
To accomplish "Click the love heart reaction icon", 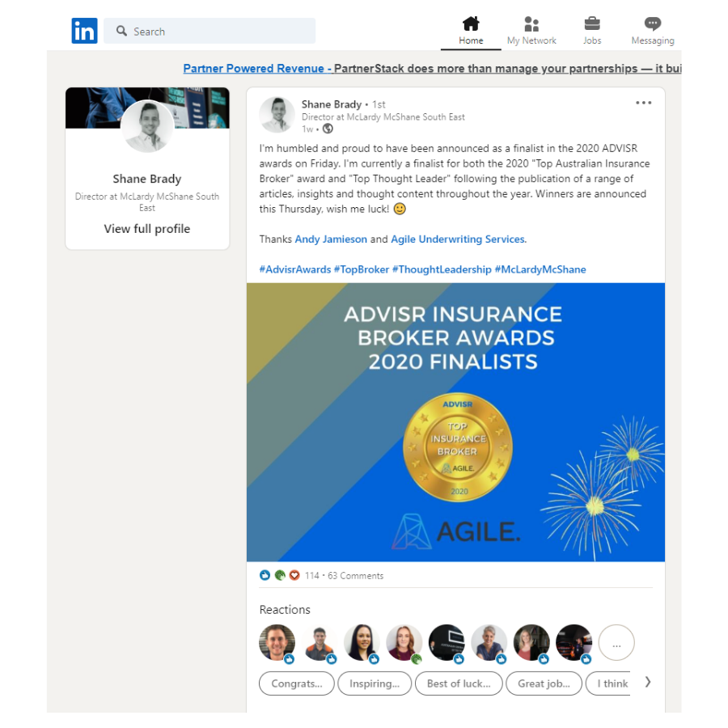I will pos(294,575).
